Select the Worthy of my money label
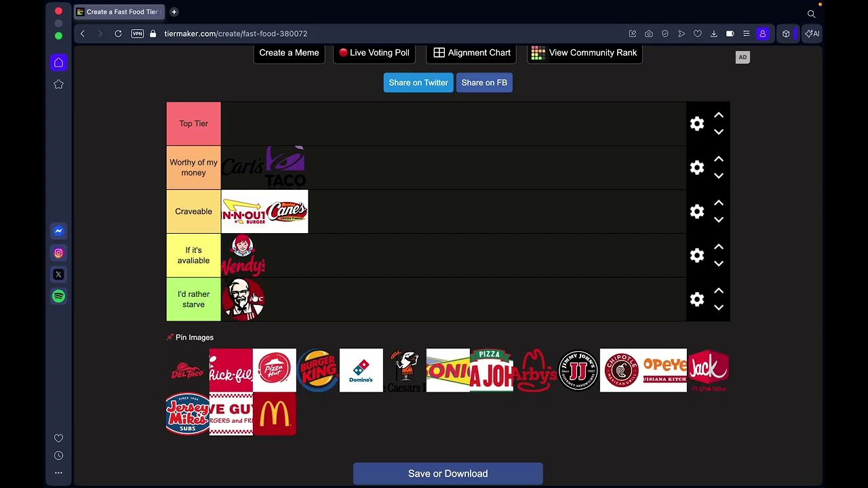The height and width of the screenshot is (488, 868). coord(193,167)
